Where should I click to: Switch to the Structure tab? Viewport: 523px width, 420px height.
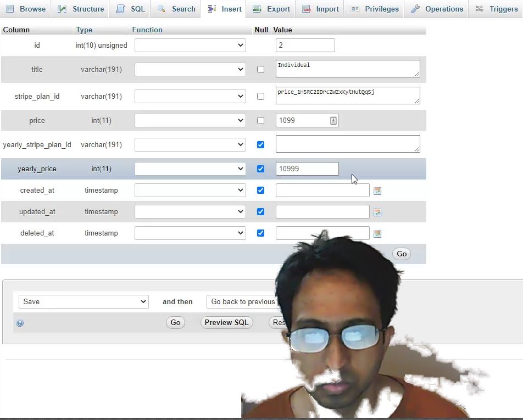click(x=81, y=9)
